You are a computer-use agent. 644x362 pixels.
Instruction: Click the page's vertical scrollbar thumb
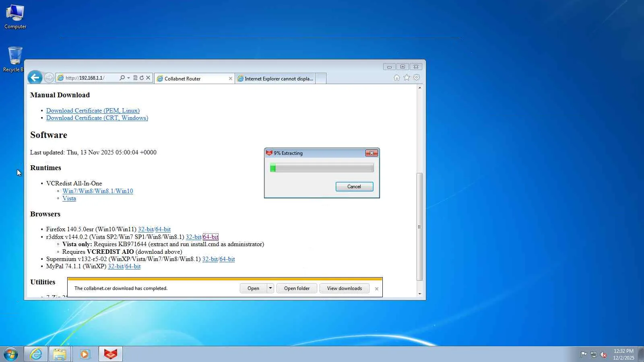(419, 227)
